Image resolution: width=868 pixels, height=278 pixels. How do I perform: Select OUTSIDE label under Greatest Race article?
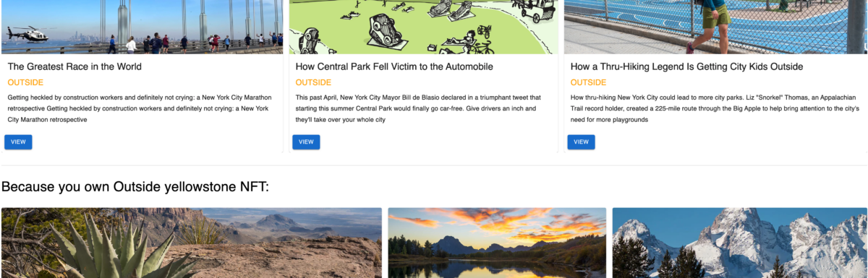pos(25,82)
